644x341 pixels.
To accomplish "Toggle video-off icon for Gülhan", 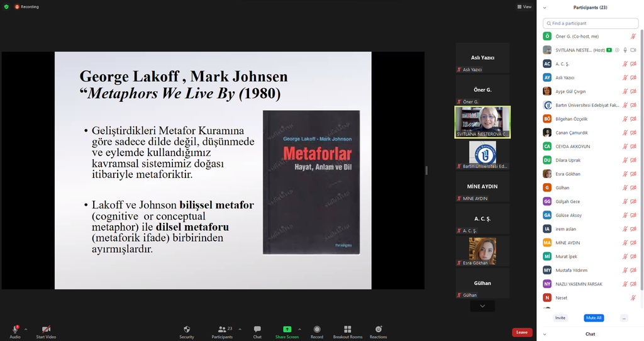I will (633, 187).
